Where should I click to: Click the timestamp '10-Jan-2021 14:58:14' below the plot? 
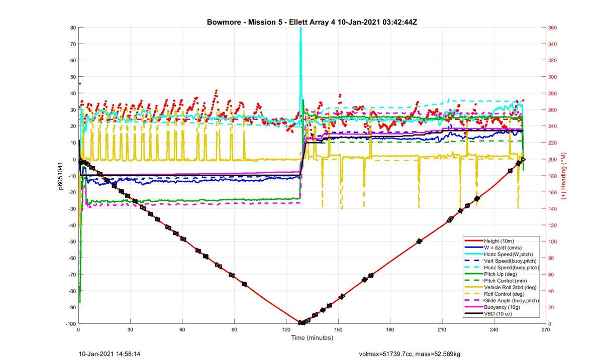coord(109,353)
